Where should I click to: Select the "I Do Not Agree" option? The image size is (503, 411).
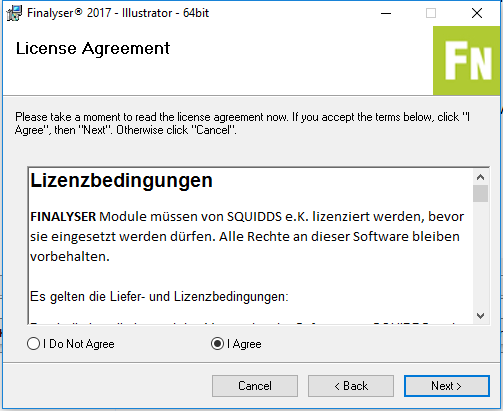71,344
